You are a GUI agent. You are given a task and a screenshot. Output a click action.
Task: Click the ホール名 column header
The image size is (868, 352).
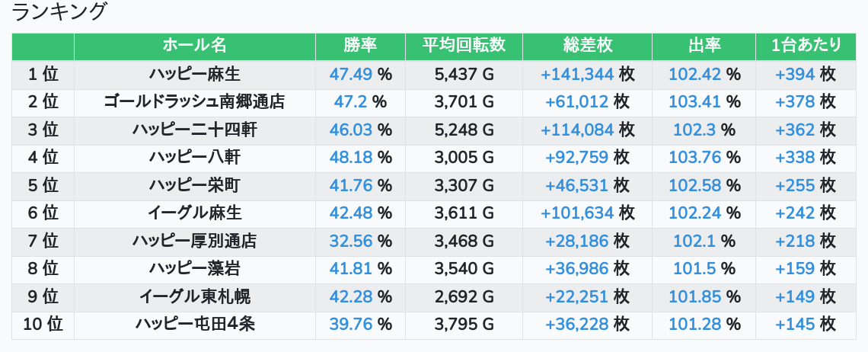click(x=195, y=46)
